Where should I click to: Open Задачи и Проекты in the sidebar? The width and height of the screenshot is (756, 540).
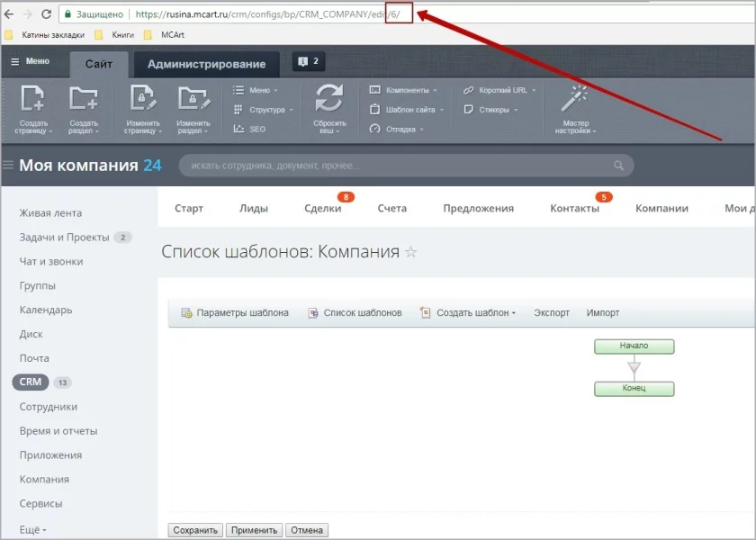click(x=64, y=238)
